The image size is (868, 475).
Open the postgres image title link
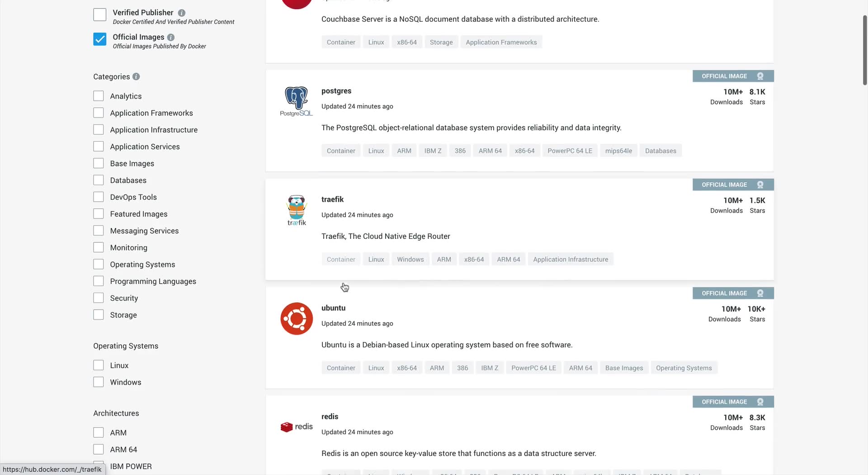click(336, 90)
